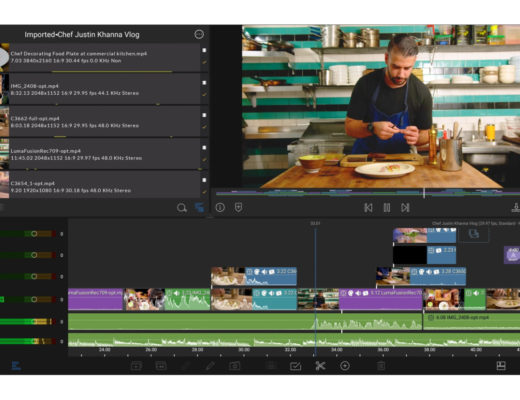
Task: Open the export icon at preview right edge
Action: pos(516,208)
